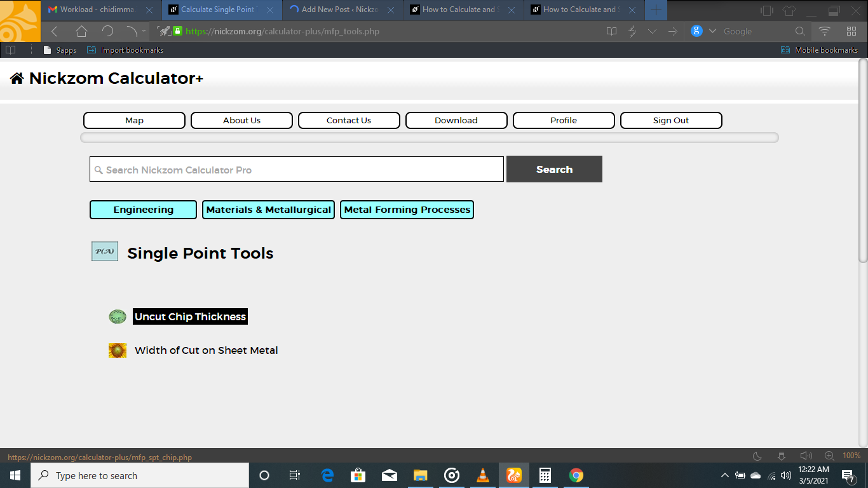Screen dimensions: 868x488
Task: Go back with the browser back arrow
Action: 55,31
